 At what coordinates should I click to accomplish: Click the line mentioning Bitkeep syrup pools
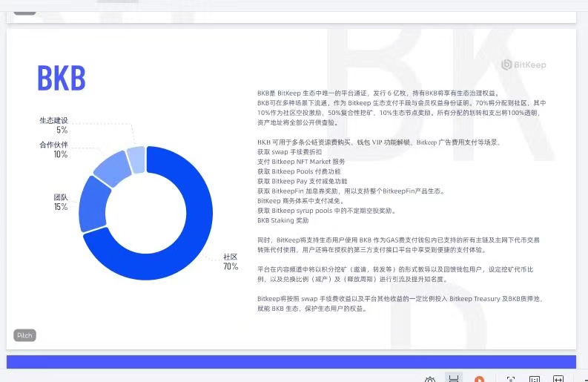coord(327,211)
